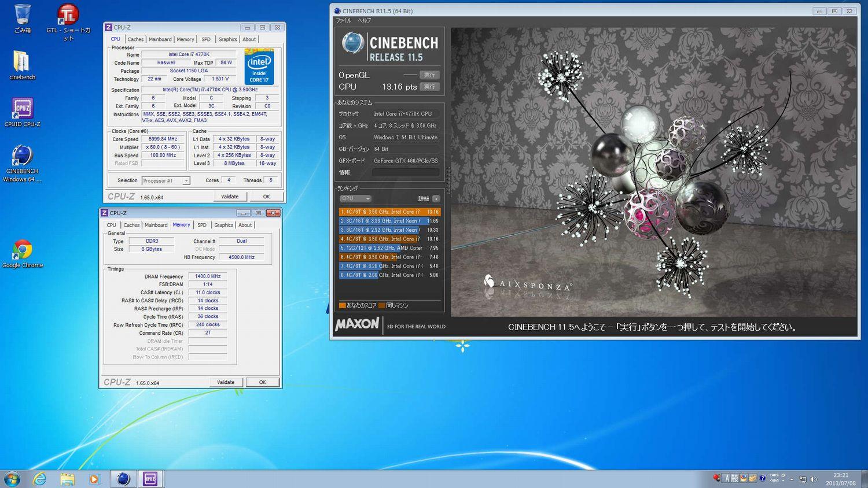Viewport: 868px width, 488px height.
Task: Select ranking row 8 scoring 5.06
Action: click(x=390, y=275)
